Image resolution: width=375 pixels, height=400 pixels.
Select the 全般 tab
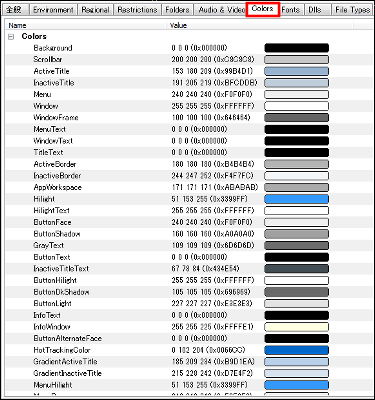click(14, 10)
